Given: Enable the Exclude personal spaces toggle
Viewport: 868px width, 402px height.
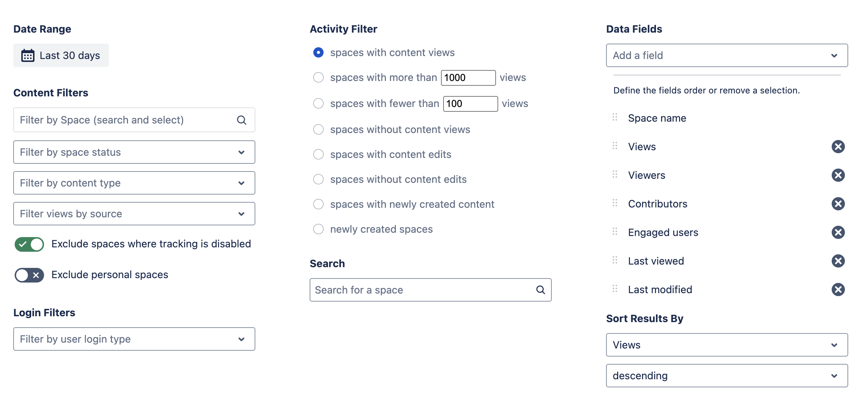Looking at the screenshot, I should pyautogui.click(x=29, y=275).
